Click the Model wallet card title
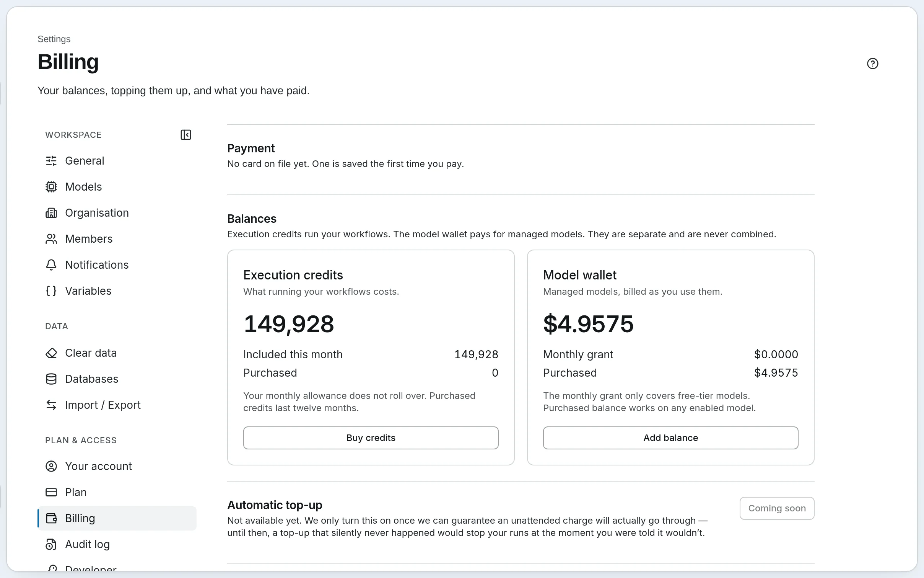Image resolution: width=924 pixels, height=578 pixels. [580, 275]
